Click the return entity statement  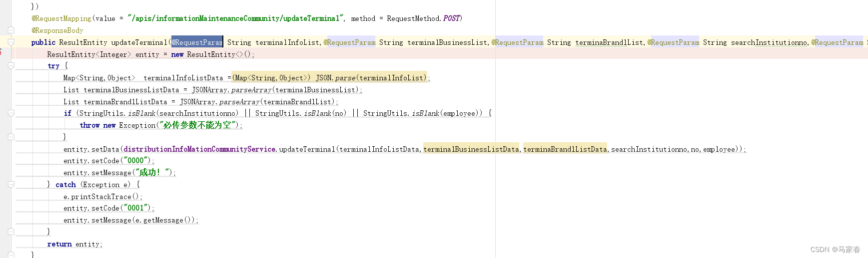[75, 244]
